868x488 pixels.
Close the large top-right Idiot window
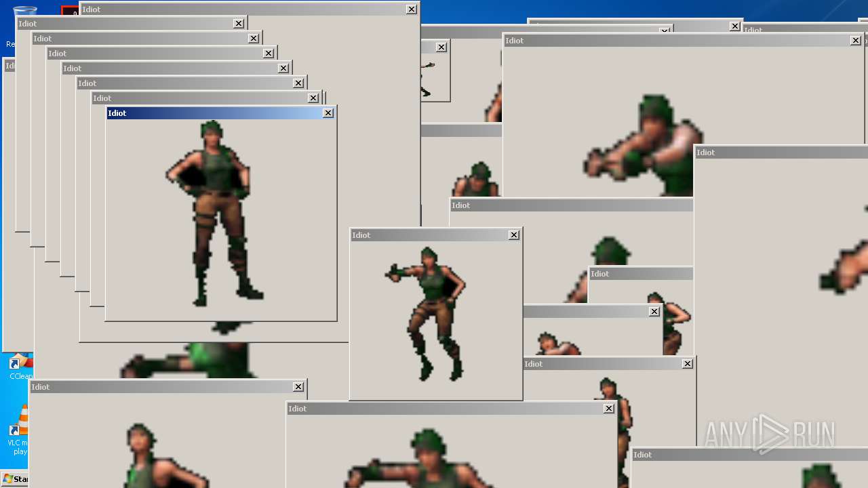coord(856,41)
